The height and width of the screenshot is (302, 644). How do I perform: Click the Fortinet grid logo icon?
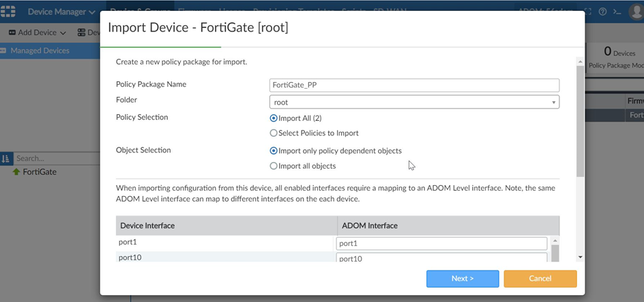click(8, 12)
